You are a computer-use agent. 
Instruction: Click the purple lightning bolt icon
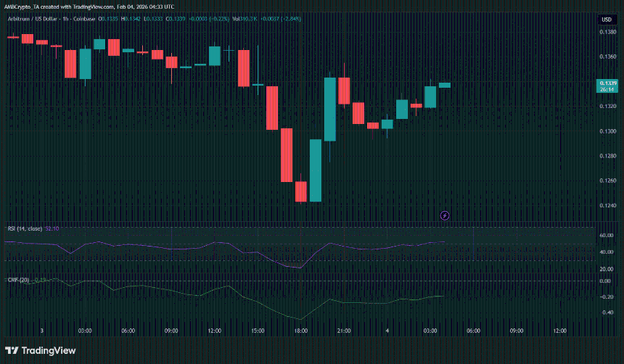pyautogui.click(x=445, y=215)
